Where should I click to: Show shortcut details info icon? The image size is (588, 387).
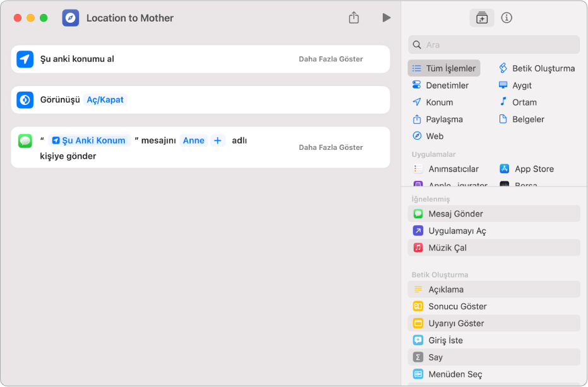point(507,18)
